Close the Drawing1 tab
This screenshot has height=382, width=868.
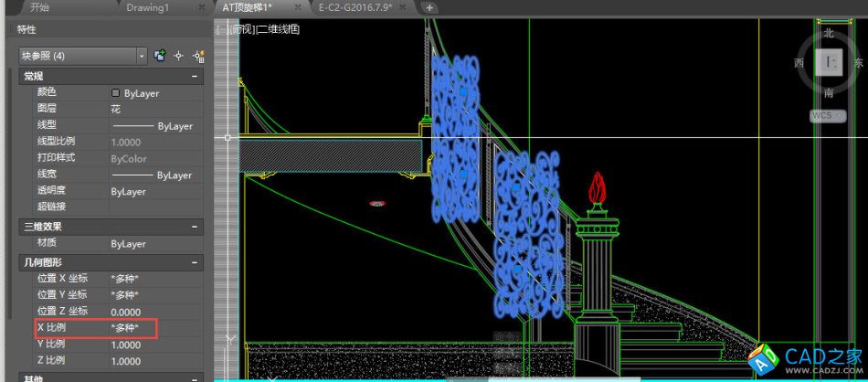click(x=200, y=7)
